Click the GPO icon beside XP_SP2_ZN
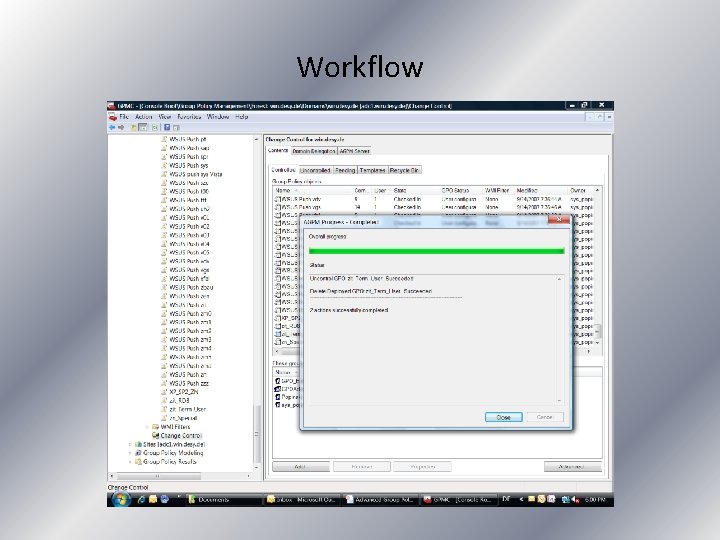 (164, 392)
